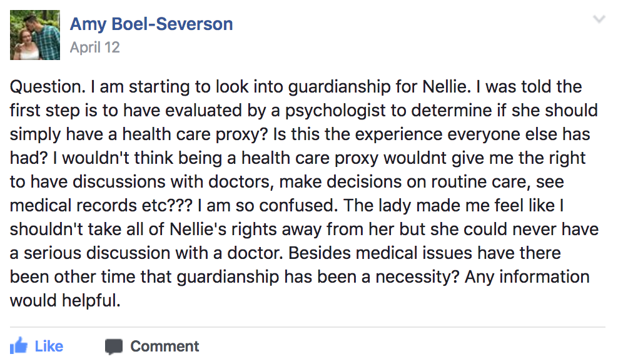Image resolution: width=618 pixels, height=364 pixels.
Task: Click the word "Question." starting the post
Action: (x=48, y=87)
